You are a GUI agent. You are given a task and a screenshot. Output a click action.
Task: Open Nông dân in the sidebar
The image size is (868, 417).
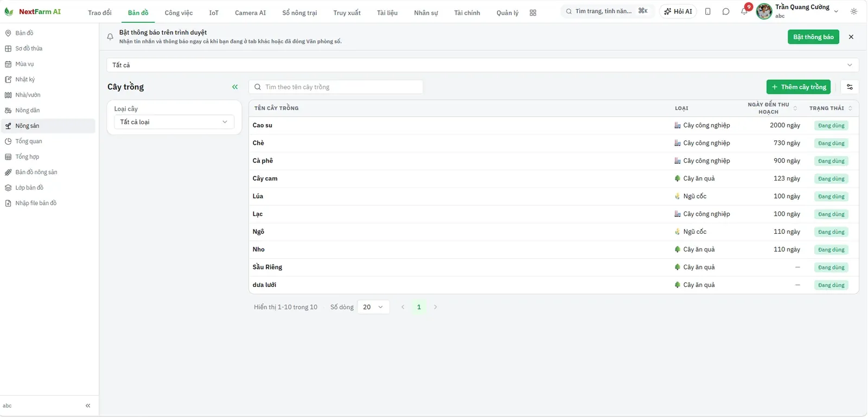click(48, 111)
